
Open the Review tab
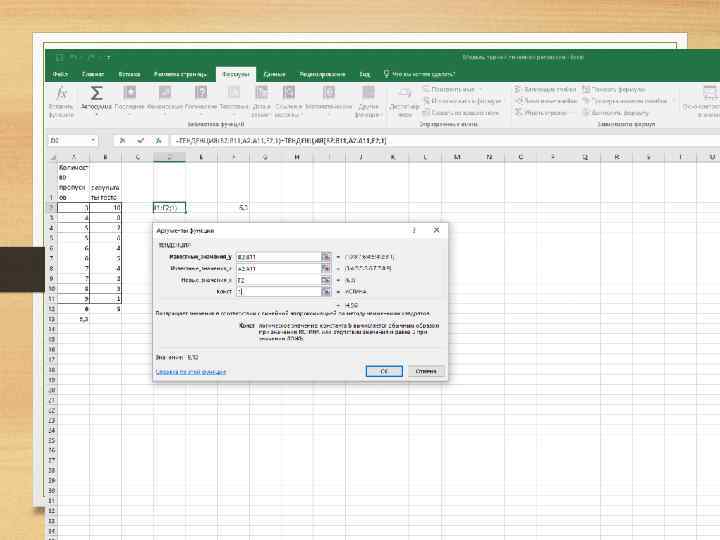322,74
